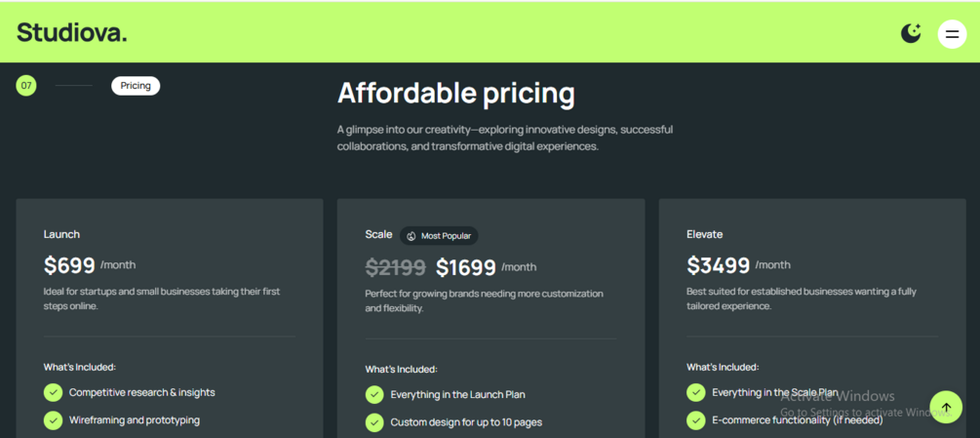Click the Pricing section tag
The image size is (980, 438).
[x=136, y=86]
